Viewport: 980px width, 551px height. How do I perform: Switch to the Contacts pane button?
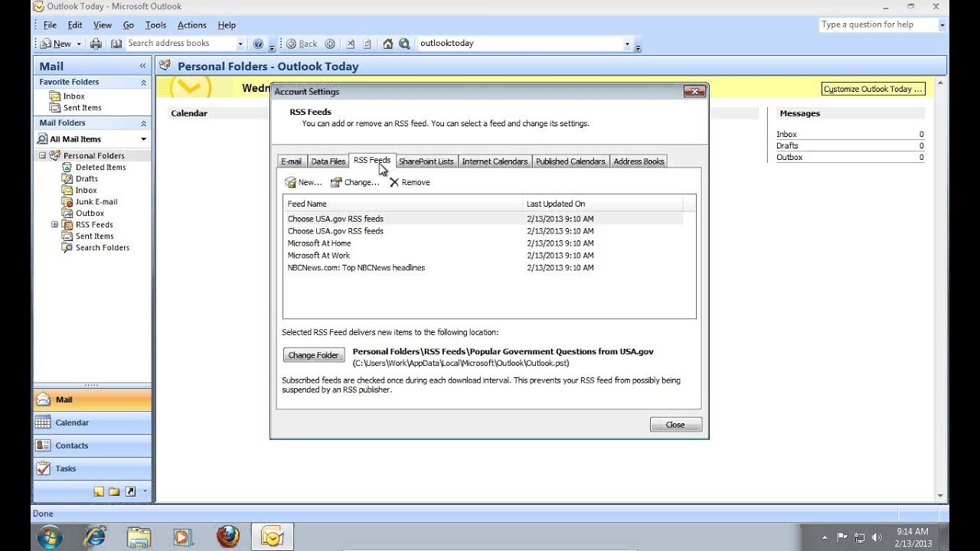(92, 445)
